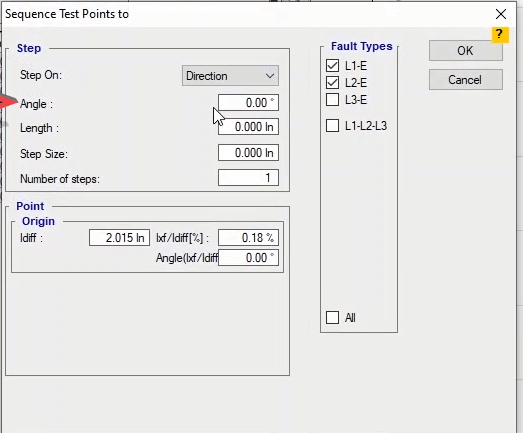Click the Number of steps field
The image size is (523, 433).
(248, 177)
